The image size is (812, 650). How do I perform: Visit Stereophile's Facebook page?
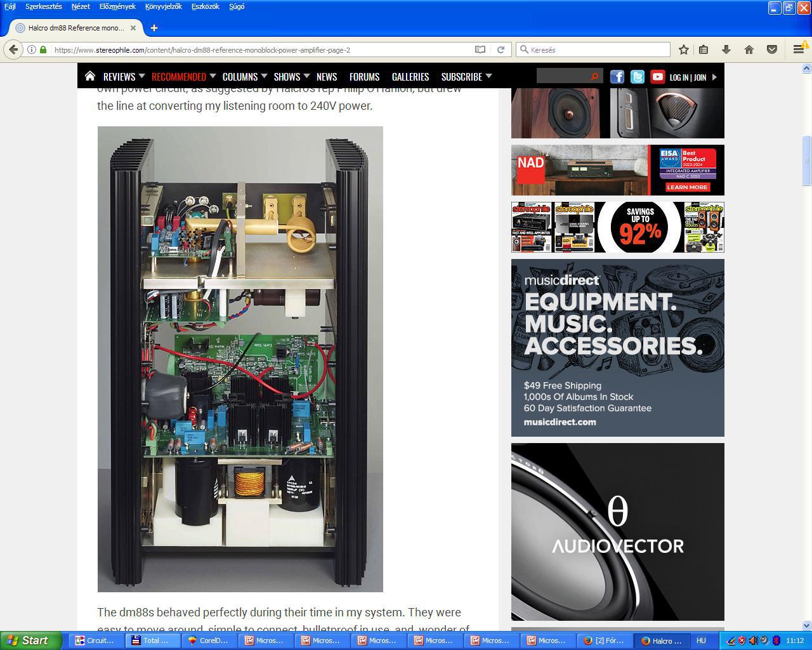click(x=617, y=77)
